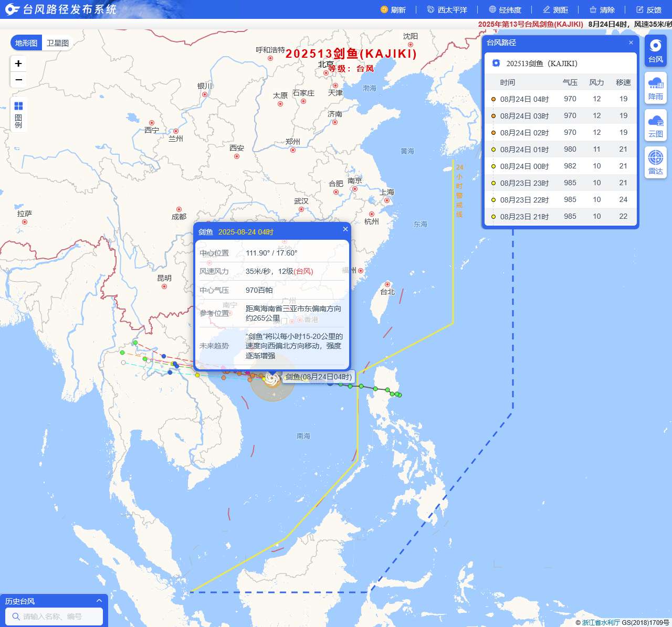This screenshot has height=627, width=672.
Task: Switch to 地形图 terrain view
Action: click(26, 43)
